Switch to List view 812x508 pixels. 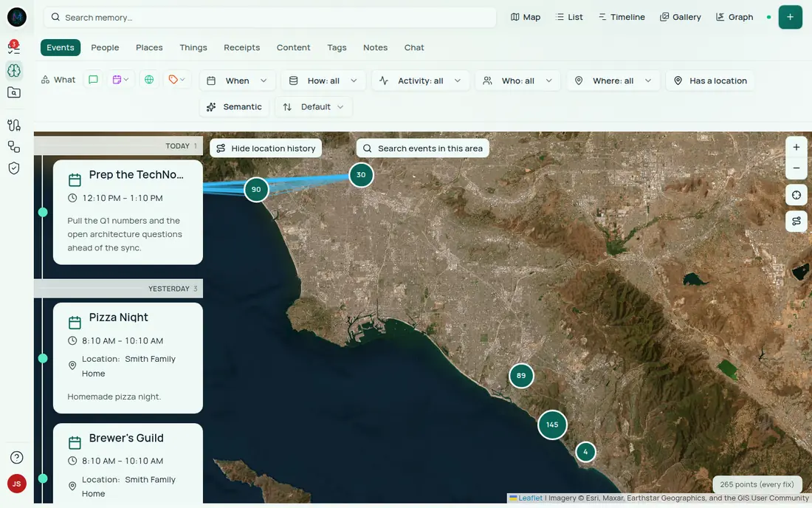point(569,17)
